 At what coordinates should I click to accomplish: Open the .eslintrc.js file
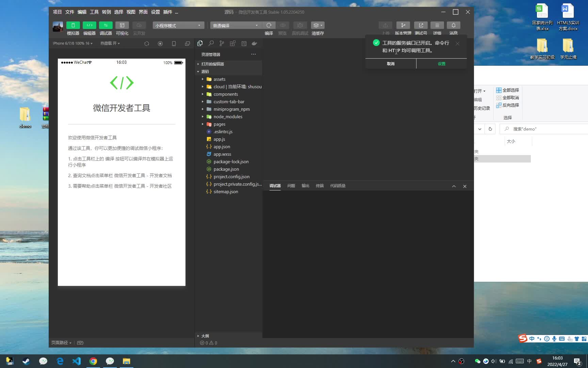point(229,132)
